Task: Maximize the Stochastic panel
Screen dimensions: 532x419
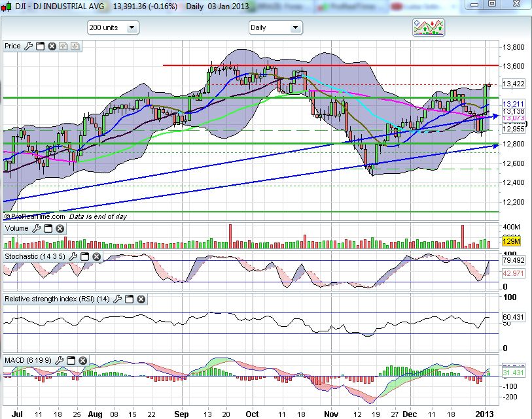Action: point(85,257)
